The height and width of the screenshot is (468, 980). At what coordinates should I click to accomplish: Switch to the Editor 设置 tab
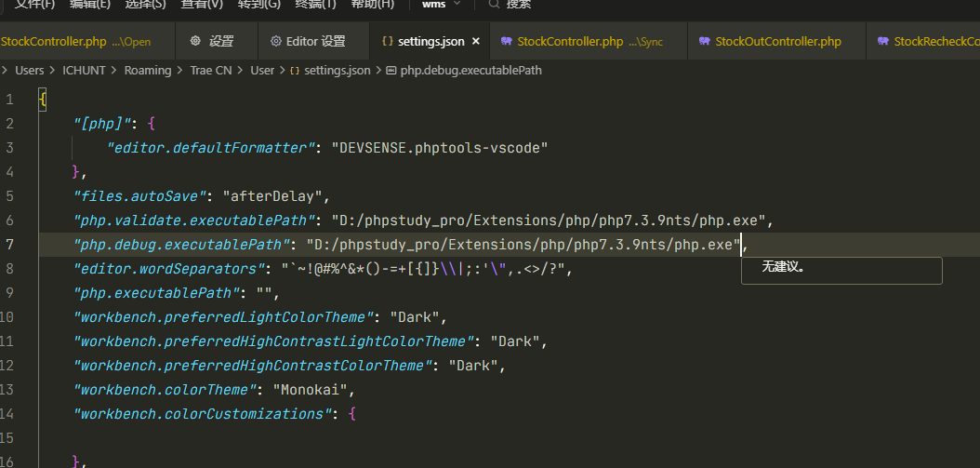pos(313,41)
